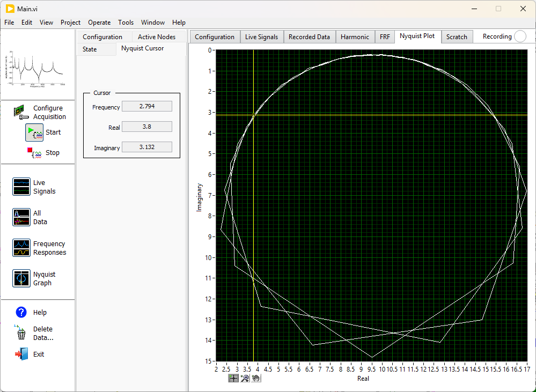
Task: Open Live Signals view icon
Action: click(x=21, y=187)
